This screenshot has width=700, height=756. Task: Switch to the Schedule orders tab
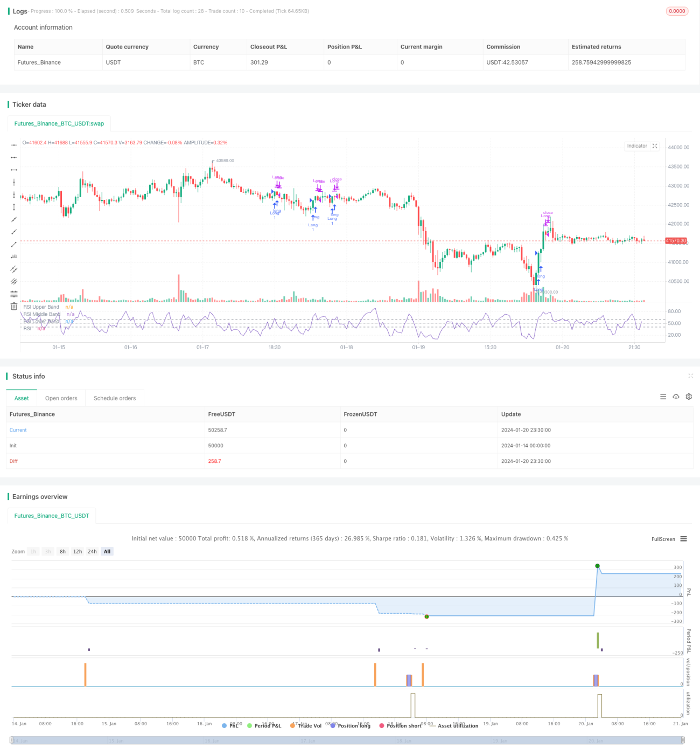point(115,398)
